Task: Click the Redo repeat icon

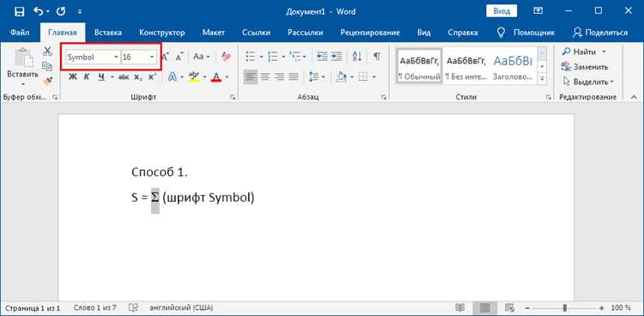Action: [61, 11]
